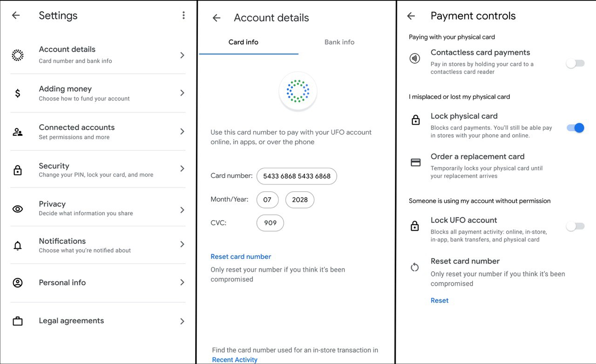Click the UFO dotted-circle logo
The width and height of the screenshot is (596, 364).
pyautogui.click(x=298, y=91)
